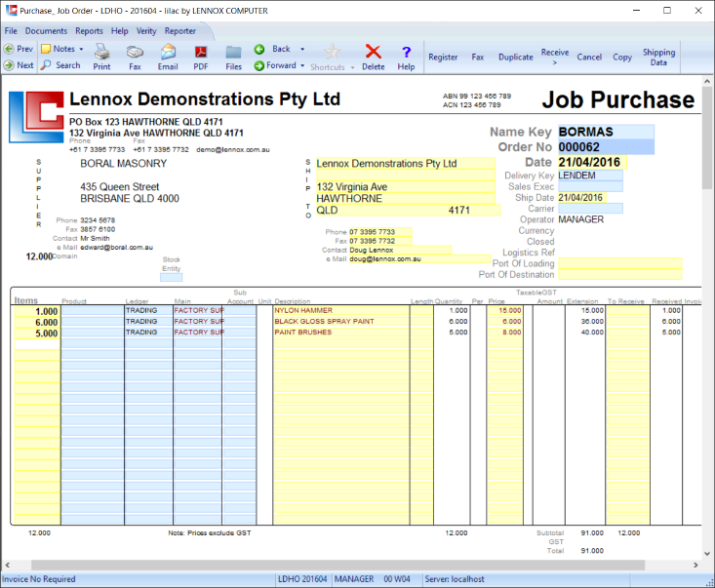Open the Help menu
The height and width of the screenshot is (588, 715).
(119, 31)
